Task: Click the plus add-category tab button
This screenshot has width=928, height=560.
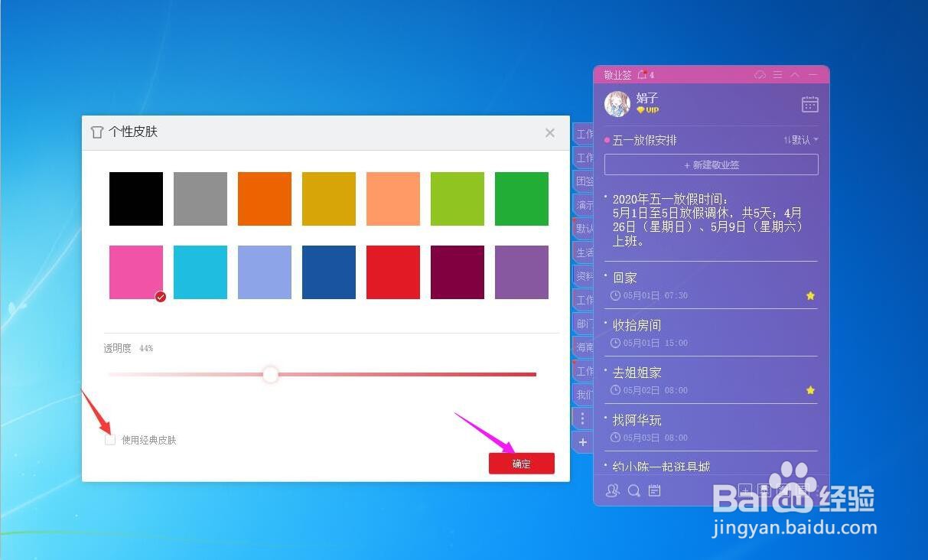Action: (582, 442)
